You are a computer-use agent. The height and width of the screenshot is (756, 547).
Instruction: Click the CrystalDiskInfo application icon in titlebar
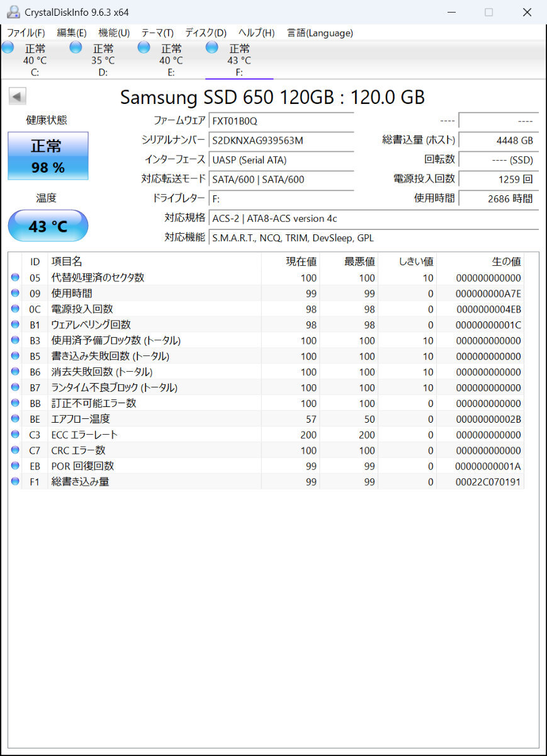click(13, 11)
